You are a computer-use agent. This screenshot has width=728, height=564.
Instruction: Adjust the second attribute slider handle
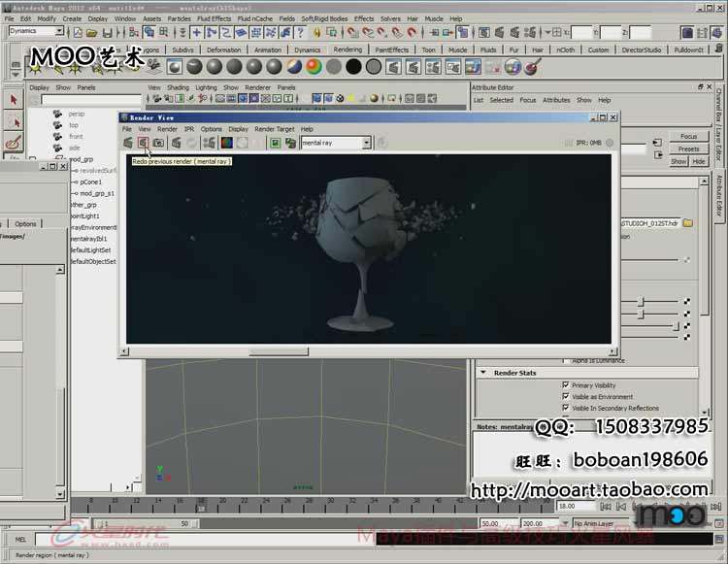tap(641, 315)
